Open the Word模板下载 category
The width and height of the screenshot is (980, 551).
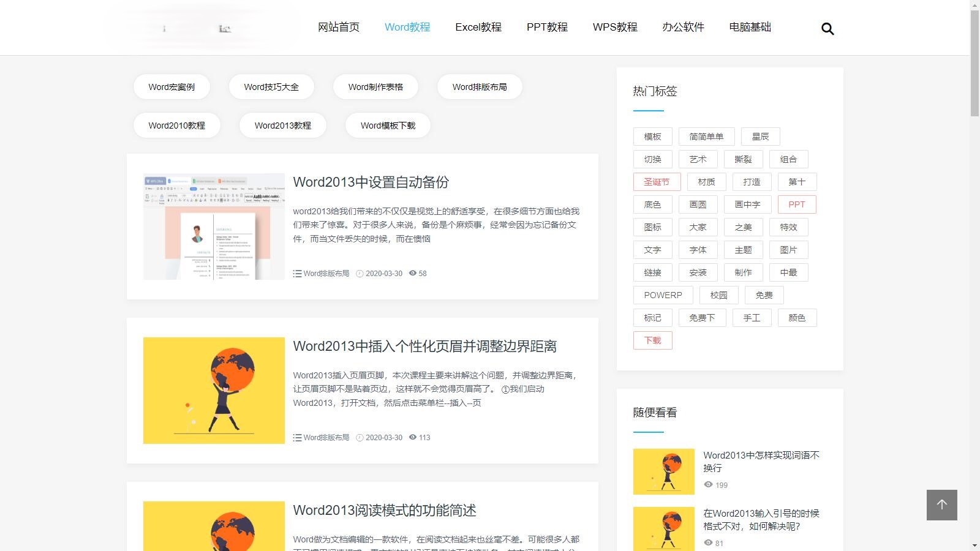click(x=388, y=126)
